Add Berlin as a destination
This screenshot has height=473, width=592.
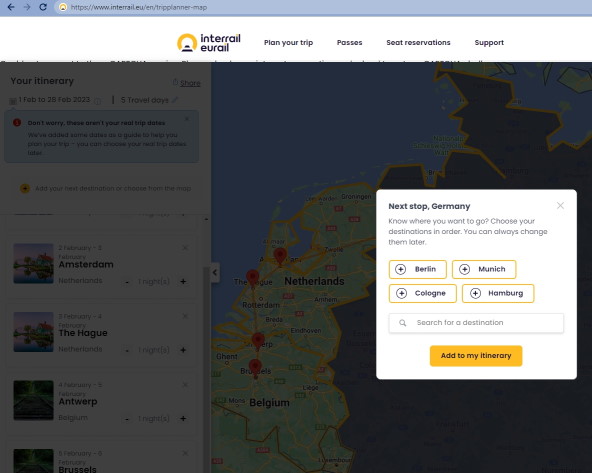click(x=418, y=269)
